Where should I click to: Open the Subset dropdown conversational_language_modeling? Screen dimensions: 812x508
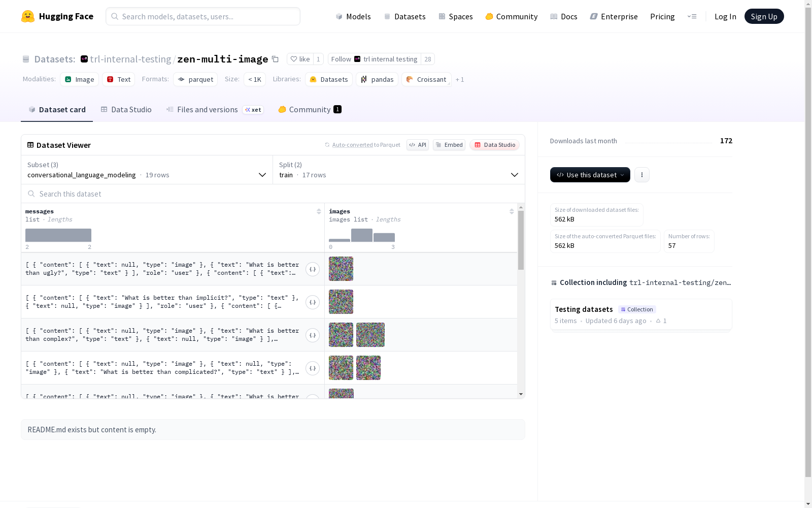147,170
